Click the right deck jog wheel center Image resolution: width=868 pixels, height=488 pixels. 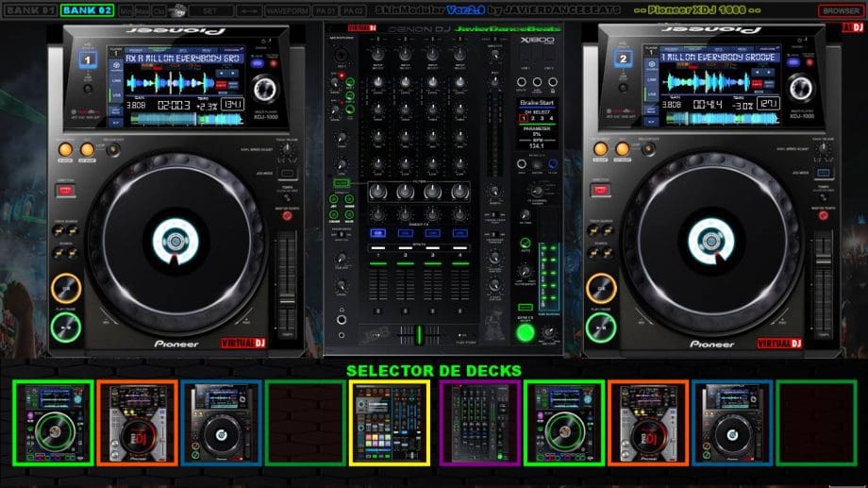[x=711, y=241]
